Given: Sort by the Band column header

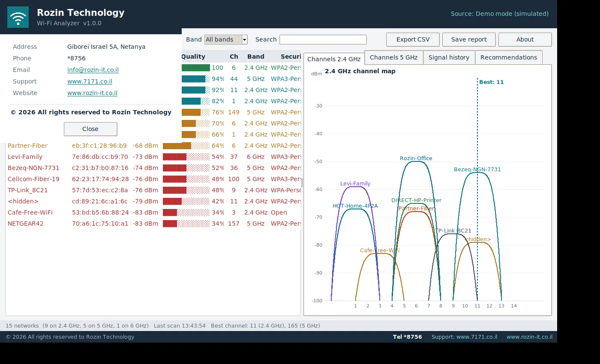Looking at the screenshot, I should 256,57.
